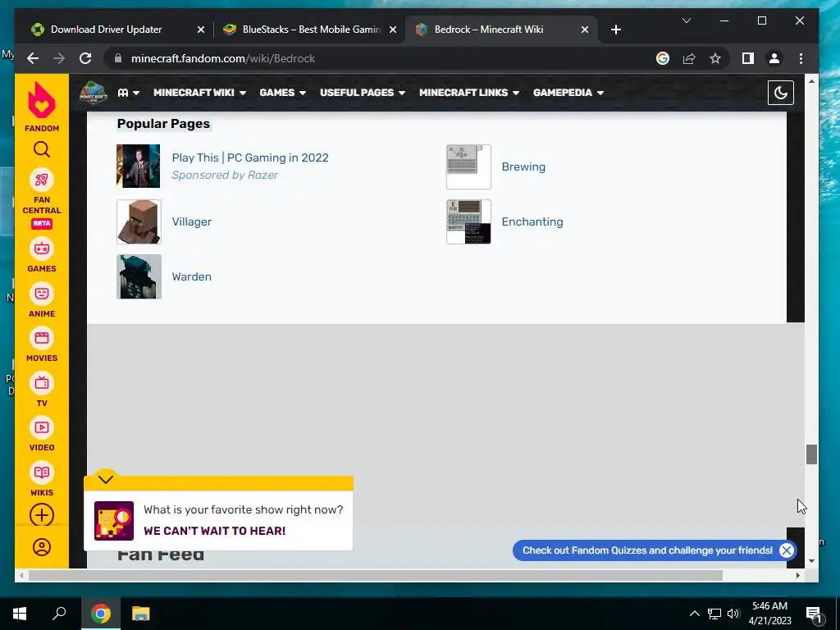Image resolution: width=840 pixels, height=630 pixels.
Task: Click the Razer sponsored thumbnail
Action: 138,166
